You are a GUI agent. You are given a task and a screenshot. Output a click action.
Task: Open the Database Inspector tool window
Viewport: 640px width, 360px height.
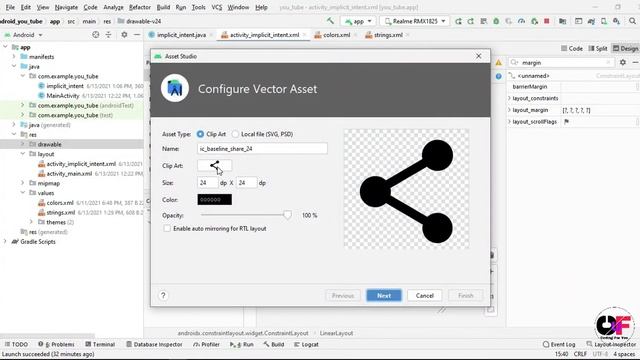[154, 344]
